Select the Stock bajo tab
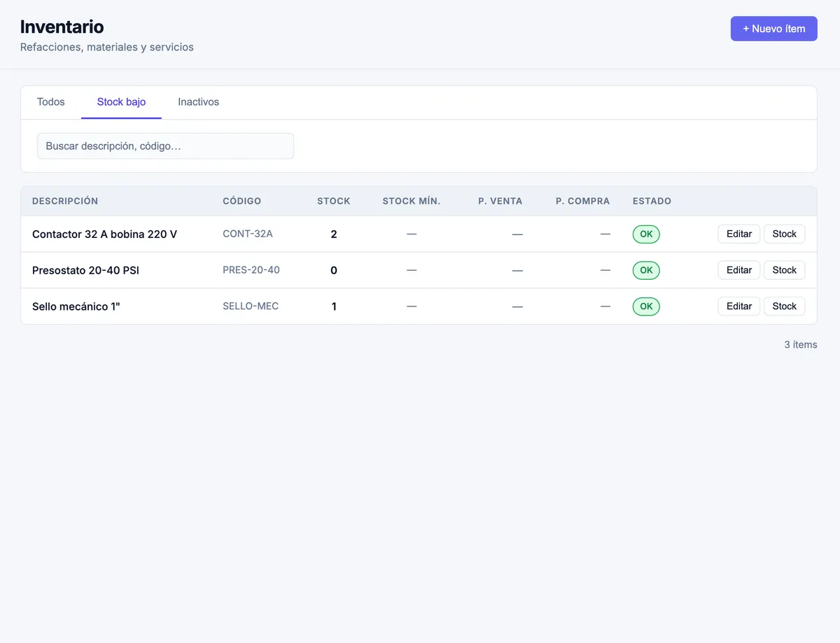840x643 pixels. pyautogui.click(x=121, y=102)
